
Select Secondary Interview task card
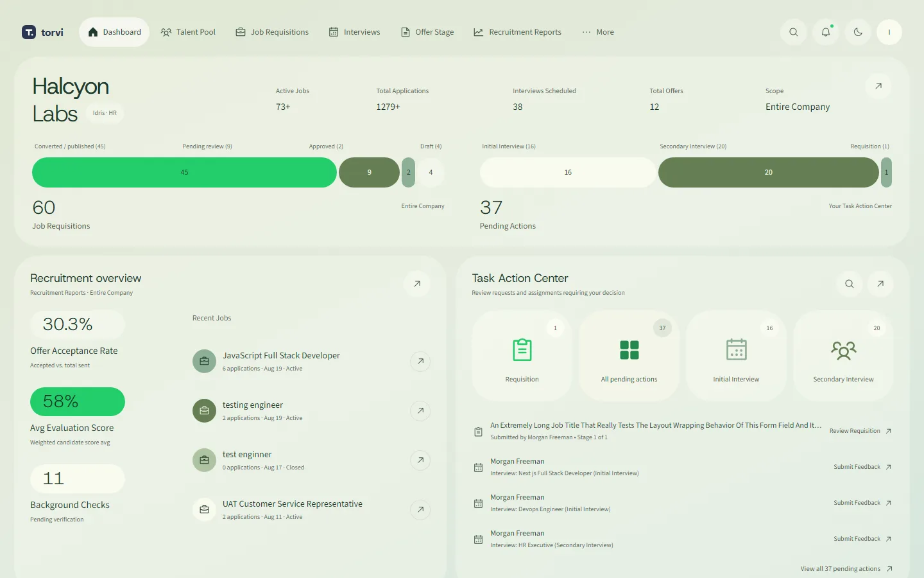[x=843, y=355]
